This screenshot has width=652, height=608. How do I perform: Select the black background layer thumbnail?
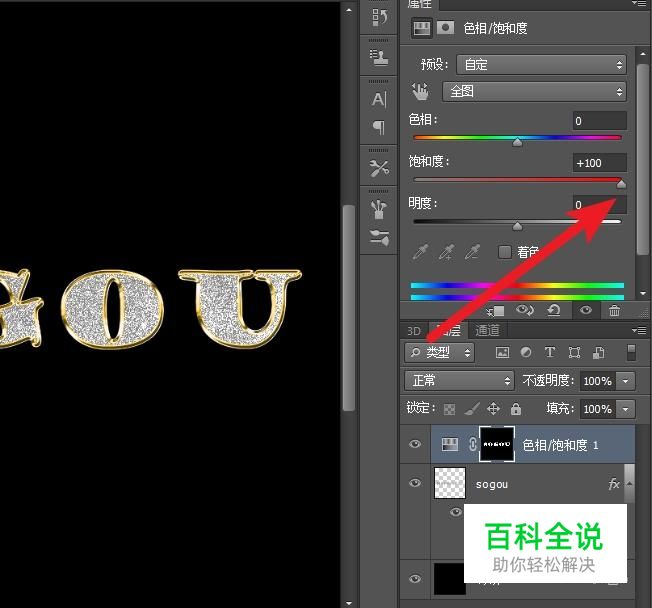pyautogui.click(x=449, y=579)
